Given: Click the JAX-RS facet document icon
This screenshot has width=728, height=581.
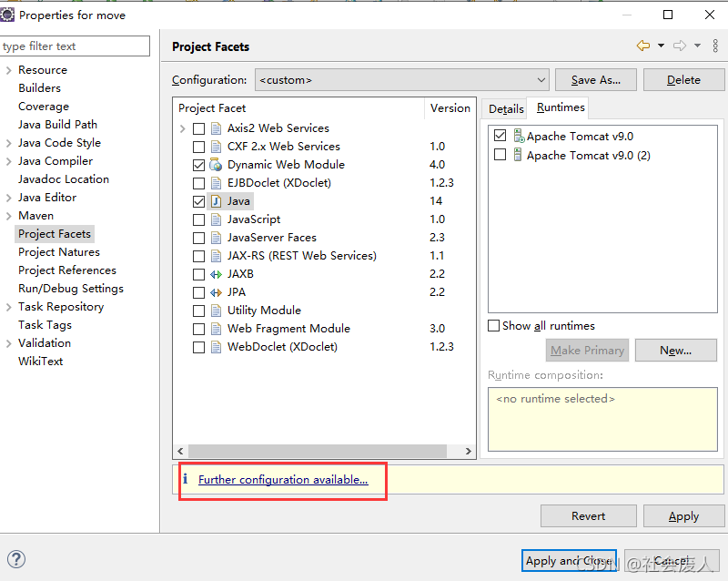Looking at the screenshot, I should click(x=216, y=256).
